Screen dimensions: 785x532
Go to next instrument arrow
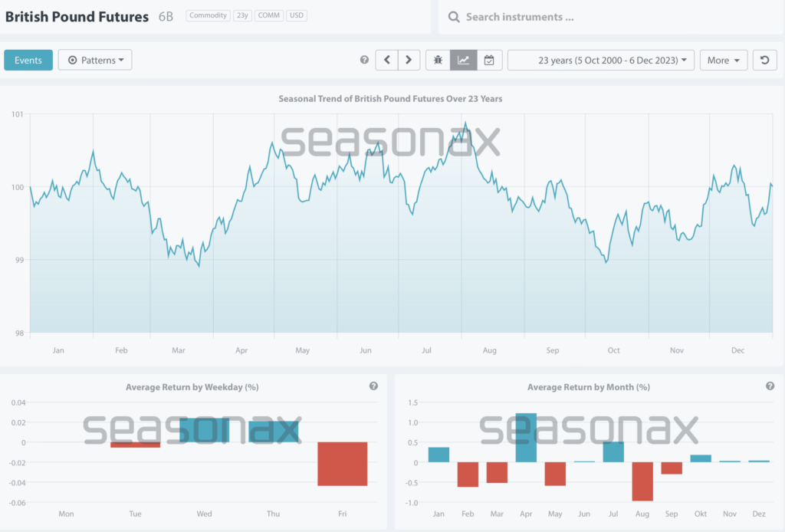(x=409, y=60)
